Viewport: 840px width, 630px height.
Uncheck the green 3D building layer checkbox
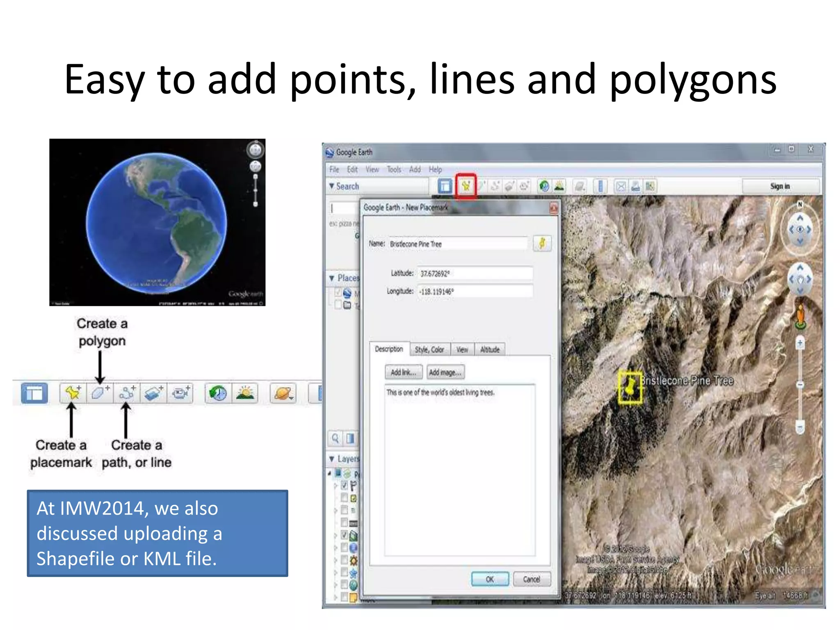click(344, 535)
